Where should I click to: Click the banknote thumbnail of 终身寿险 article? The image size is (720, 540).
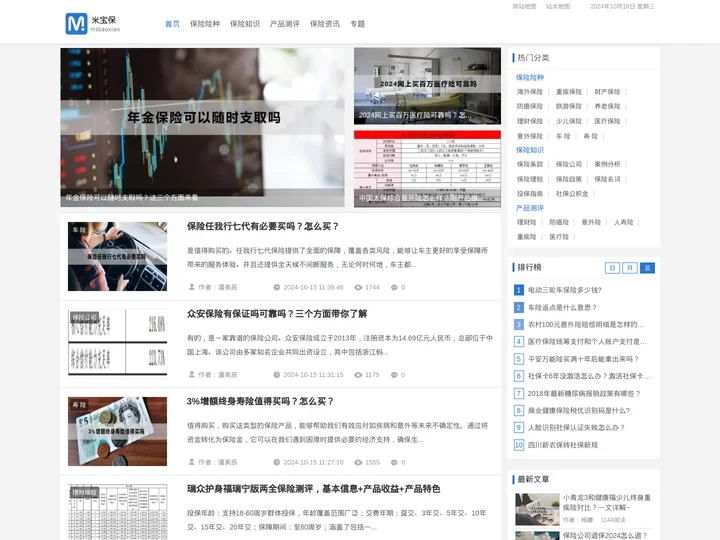118,431
